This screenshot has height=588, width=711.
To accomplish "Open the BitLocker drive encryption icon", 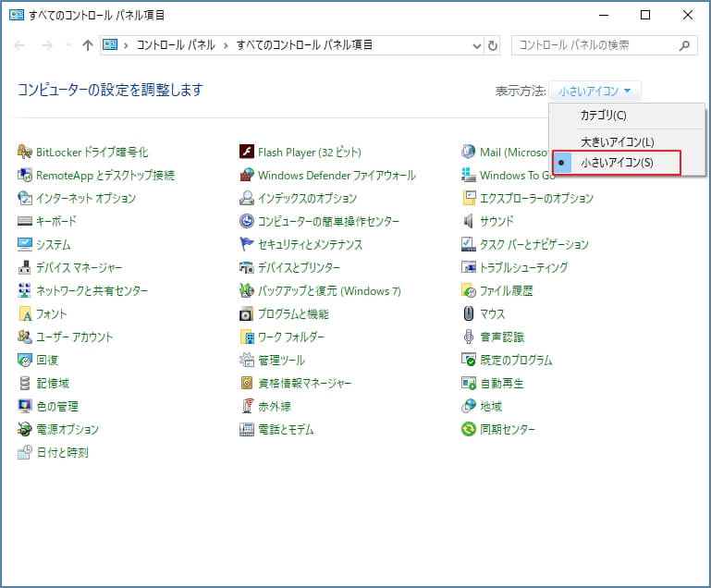I will (24, 152).
